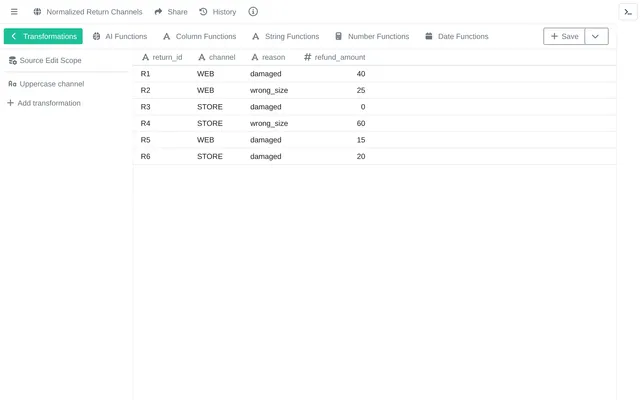Click the reason column header
Screen dimensions: 640x400
tap(269, 58)
